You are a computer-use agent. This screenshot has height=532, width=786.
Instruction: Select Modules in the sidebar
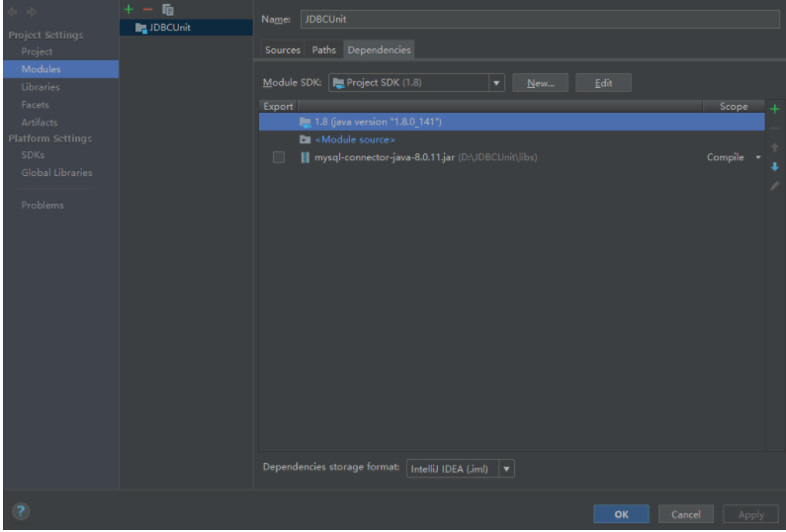pyautogui.click(x=60, y=69)
